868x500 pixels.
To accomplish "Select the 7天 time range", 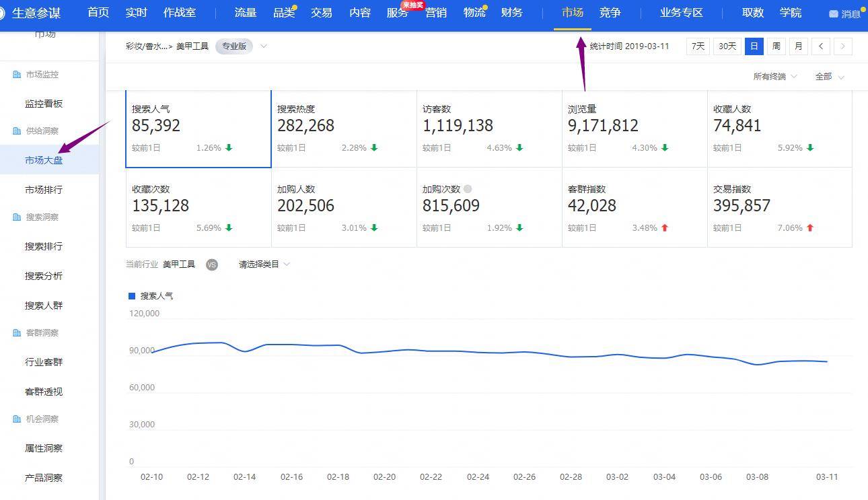I will pos(698,46).
